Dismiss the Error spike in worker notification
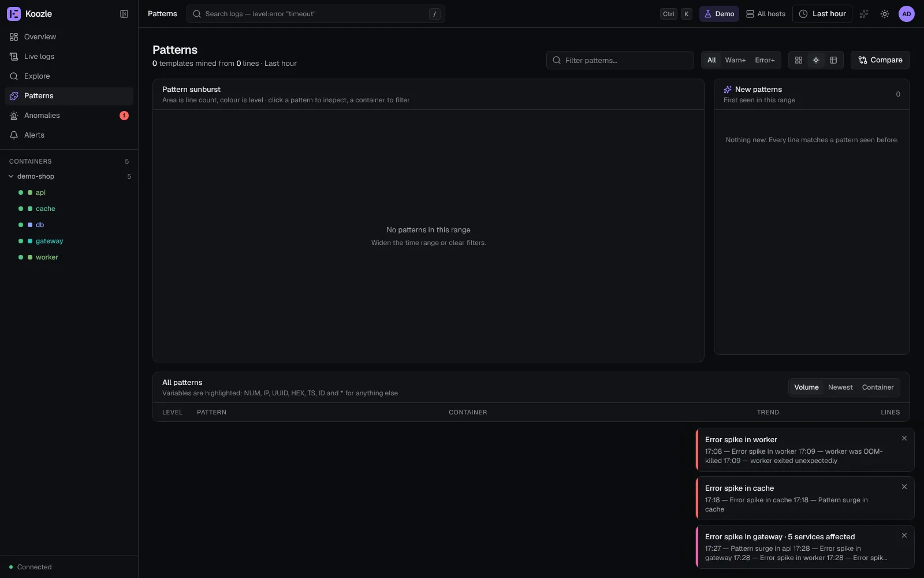The height and width of the screenshot is (578, 924). coord(904,438)
